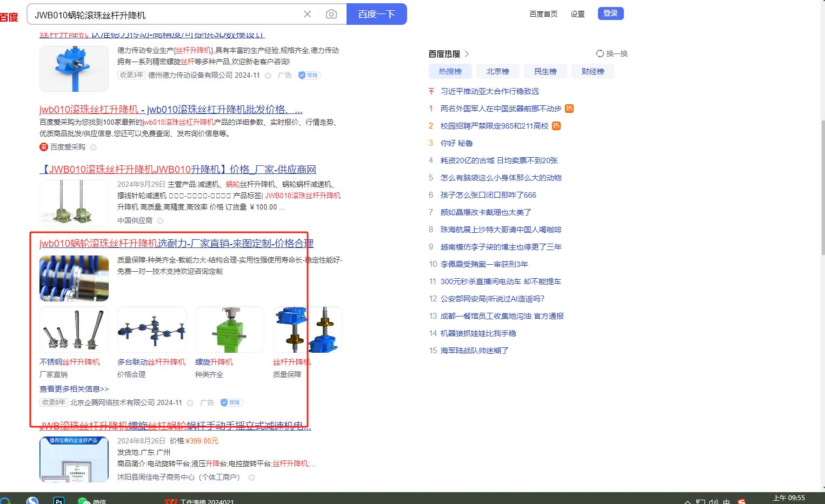Open result 【JWB010滚珠丝杆升降机JWB010升降机】价格_厂家

coord(178,170)
